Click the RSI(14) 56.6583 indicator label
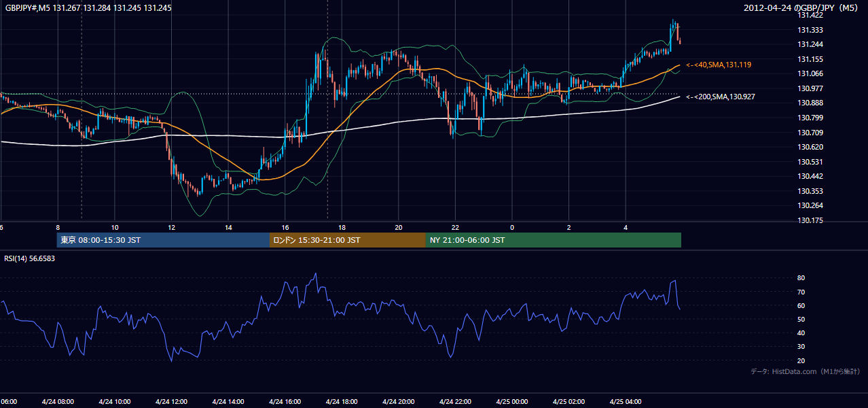Screen dimensions: 868x408 [30, 258]
